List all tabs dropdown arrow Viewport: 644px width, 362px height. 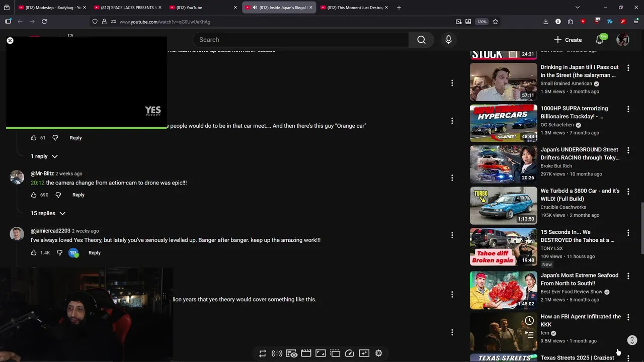point(578,8)
